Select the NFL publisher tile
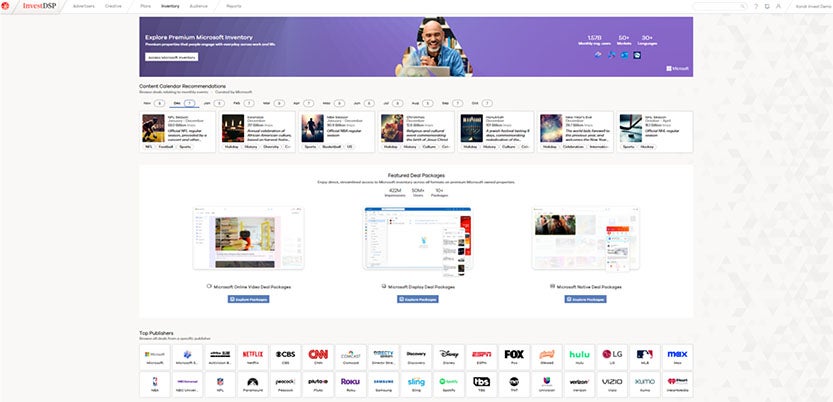 click(220, 384)
